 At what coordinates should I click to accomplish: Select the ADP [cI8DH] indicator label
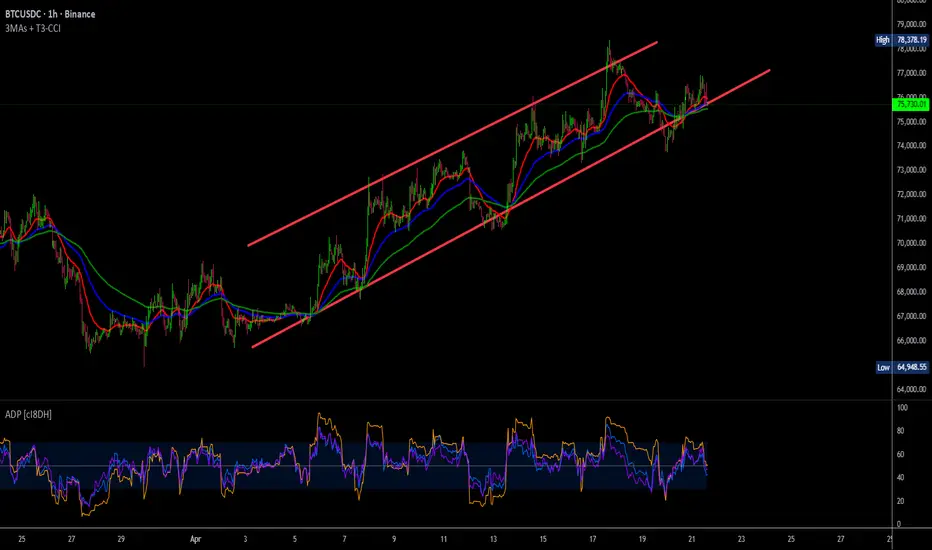pyautogui.click(x=28, y=414)
